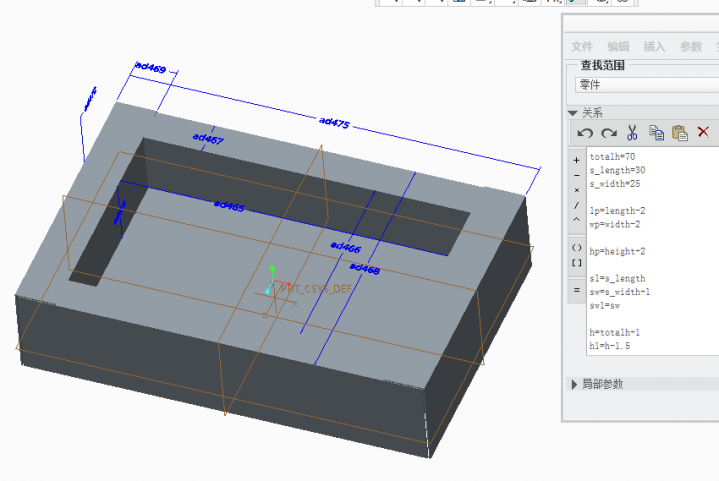Image resolution: width=719 pixels, height=481 pixels.
Task: Insert division slash operator
Action: pos(576,204)
